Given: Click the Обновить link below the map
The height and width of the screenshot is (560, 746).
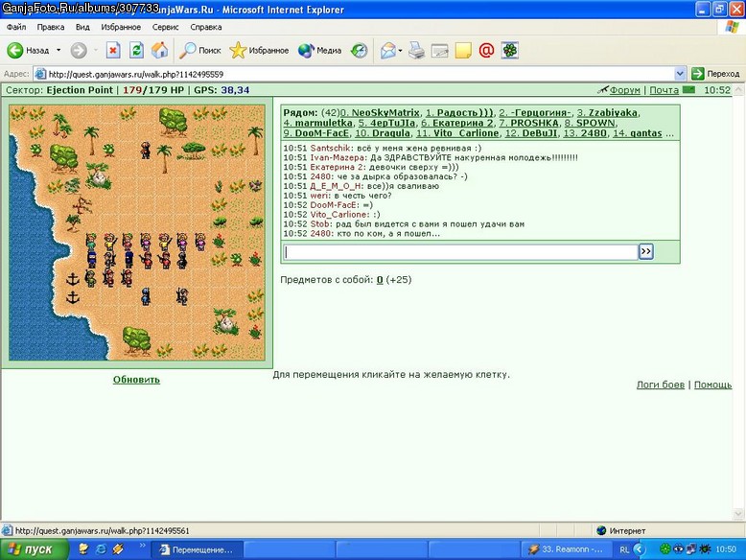Looking at the screenshot, I should point(136,380).
